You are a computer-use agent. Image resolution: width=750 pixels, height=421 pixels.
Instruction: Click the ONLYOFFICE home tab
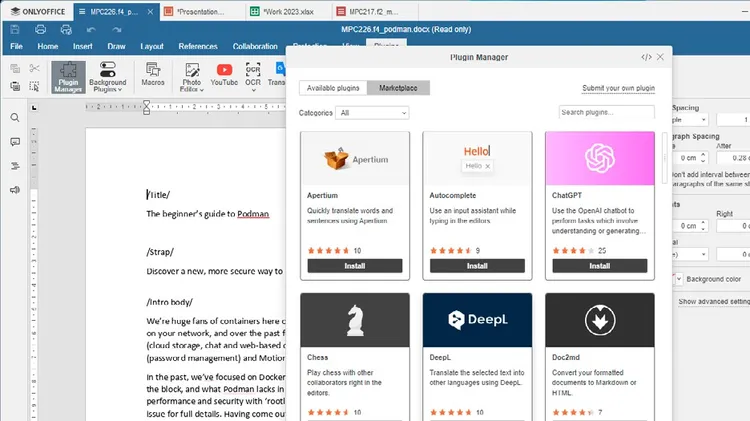(x=38, y=11)
